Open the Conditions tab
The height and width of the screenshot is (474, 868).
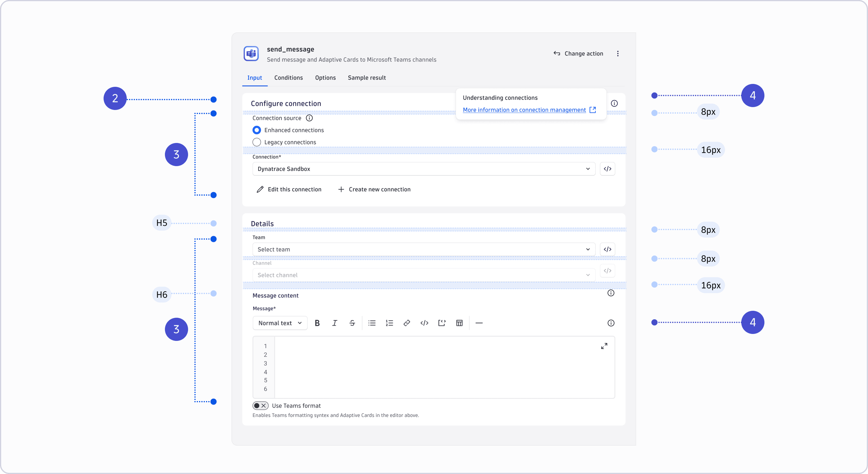pyautogui.click(x=288, y=78)
